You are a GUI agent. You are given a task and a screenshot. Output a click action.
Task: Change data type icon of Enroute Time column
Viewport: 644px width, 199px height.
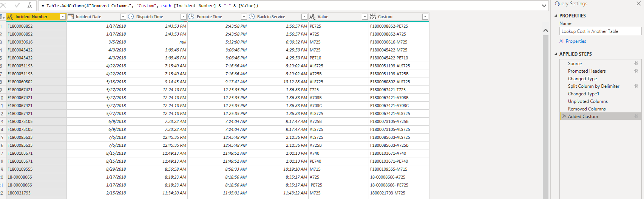click(x=192, y=17)
